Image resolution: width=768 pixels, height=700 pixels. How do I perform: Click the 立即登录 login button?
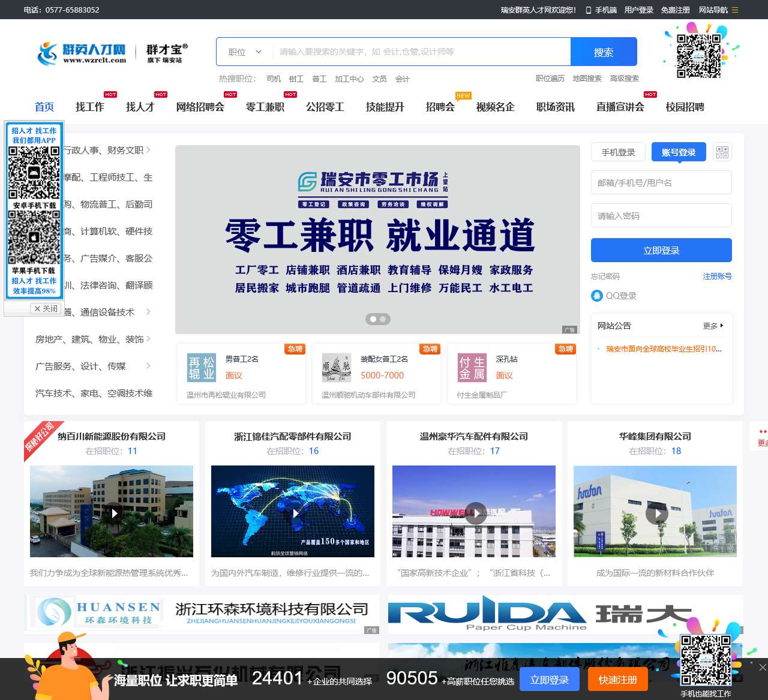click(x=661, y=250)
